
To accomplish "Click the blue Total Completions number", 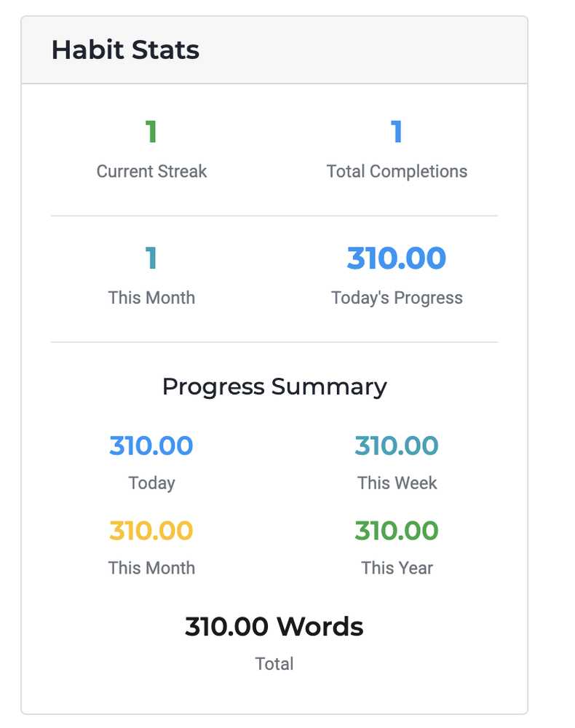I will (397, 132).
